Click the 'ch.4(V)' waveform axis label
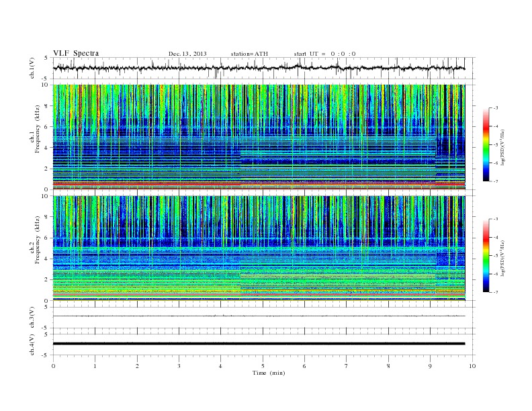532x411 pixels. (32, 345)
